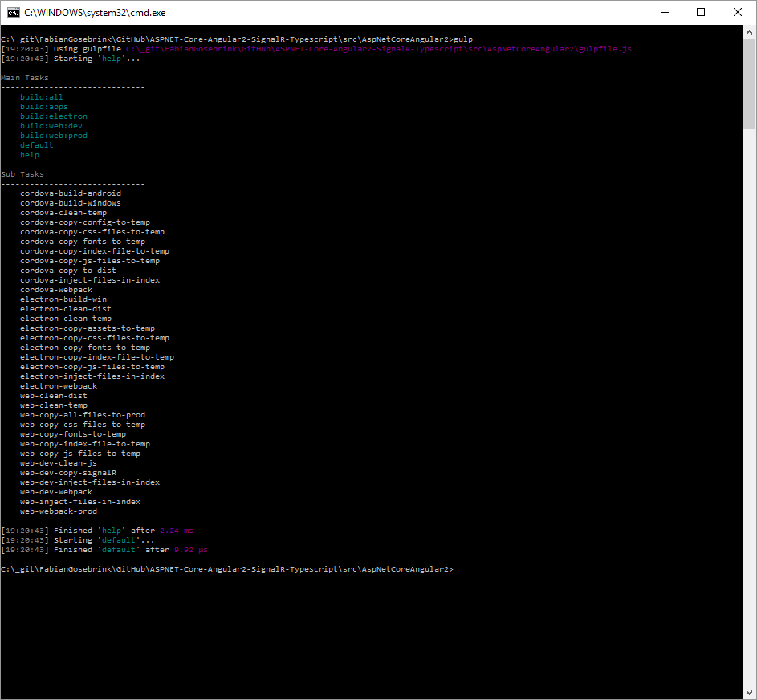
Task: Click electron-copy-js-files-to-temp line
Action: tap(92, 368)
